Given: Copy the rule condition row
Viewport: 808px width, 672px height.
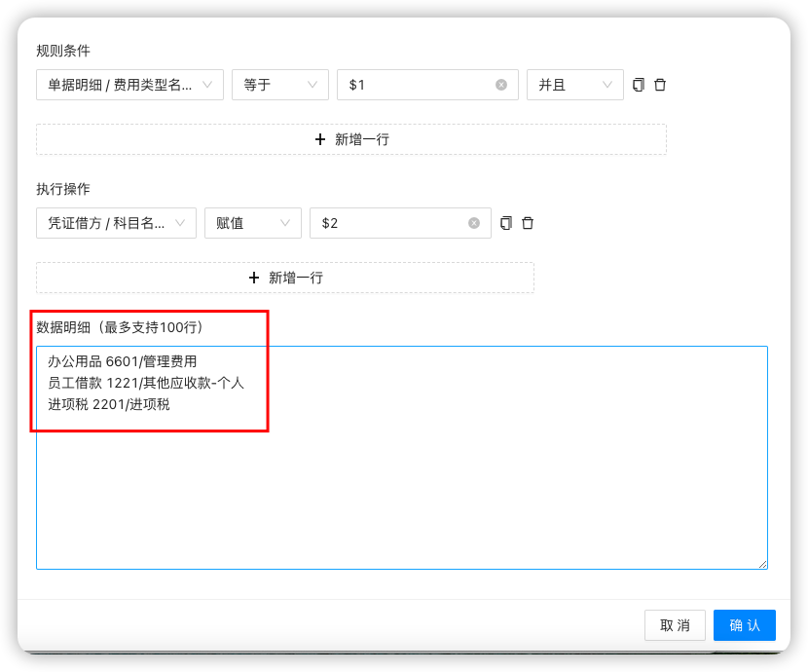Looking at the screenshot, I should 639,85.
